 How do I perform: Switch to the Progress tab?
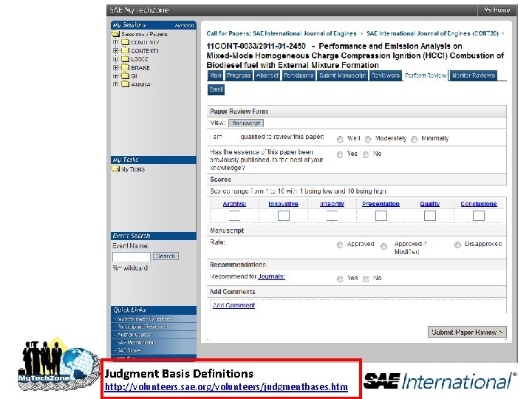click(239, 75)
